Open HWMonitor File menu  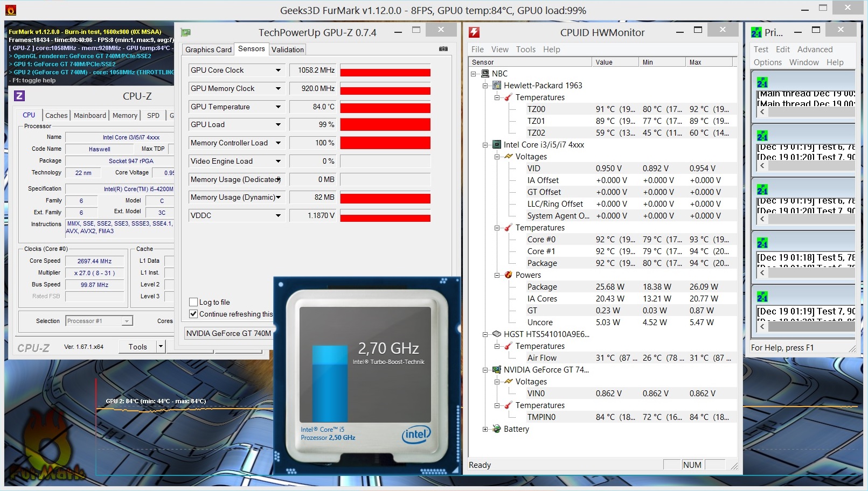point(477,49)
